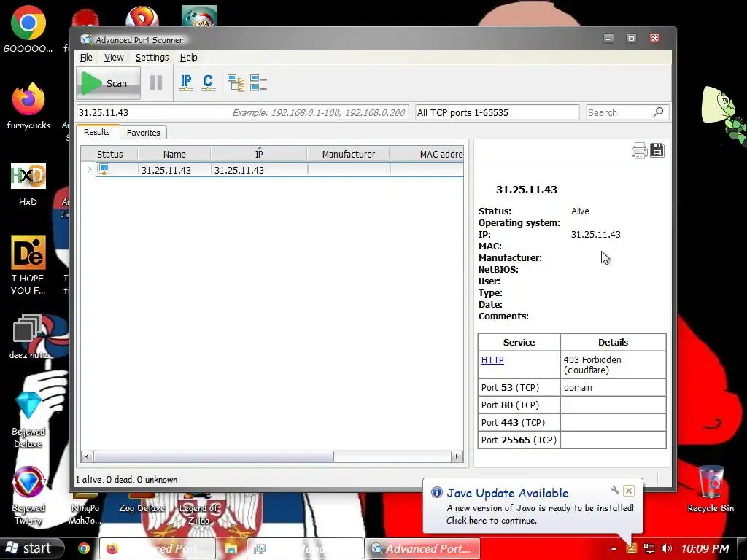
Task: Click the horizontal scrollbar right arrow
Action: (457, 456)
